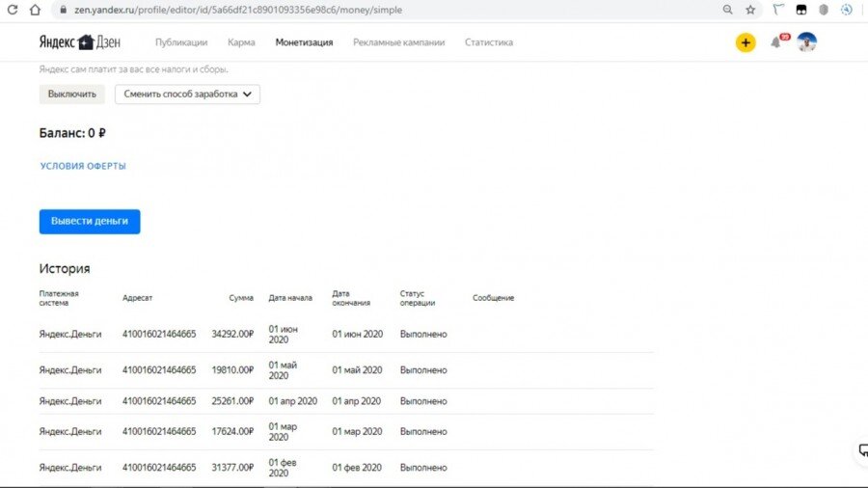Screen dimensions: 868x488
Task: Select the 31377.00₽ amount cell
Action: (x=232, y=468)
